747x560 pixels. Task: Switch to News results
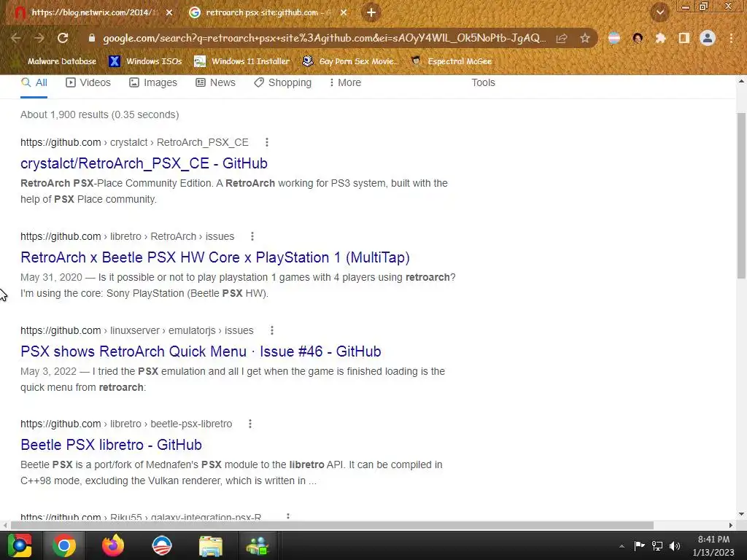[x=216, y=82]
